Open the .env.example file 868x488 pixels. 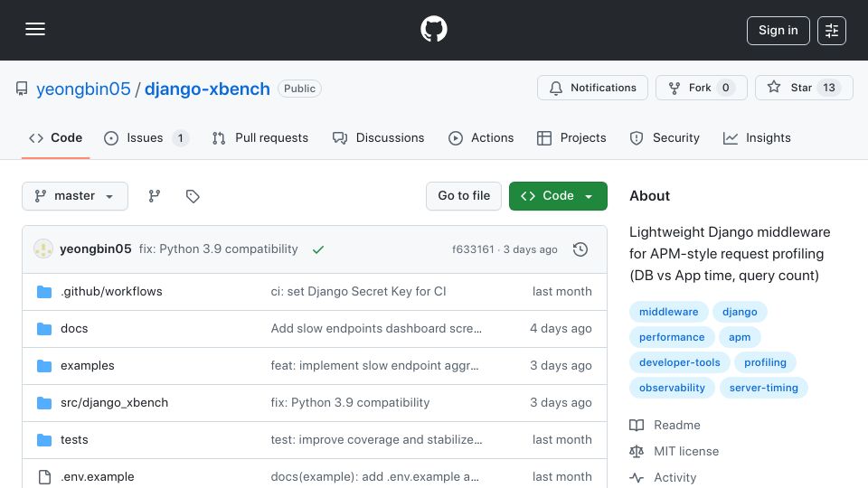tap(97, 477)
